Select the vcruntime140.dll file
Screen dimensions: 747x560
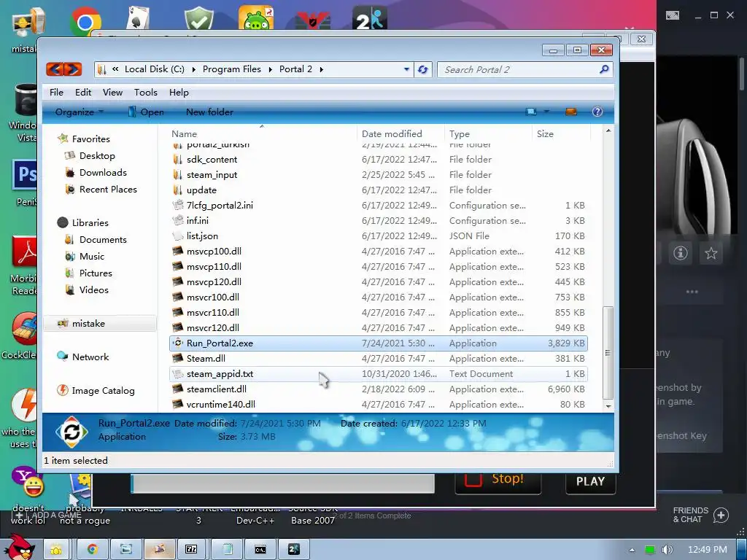[x=379, y=404]
